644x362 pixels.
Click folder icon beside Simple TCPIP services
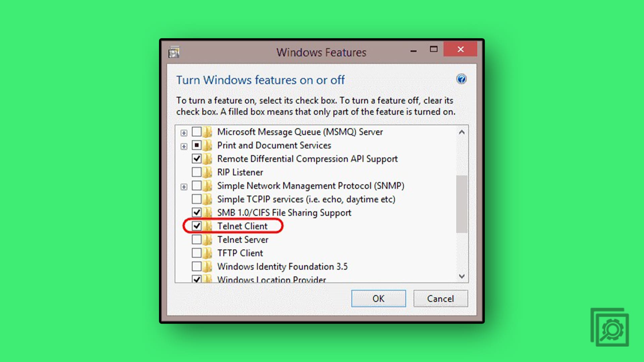pyautogui.click(x=208, y=199)
